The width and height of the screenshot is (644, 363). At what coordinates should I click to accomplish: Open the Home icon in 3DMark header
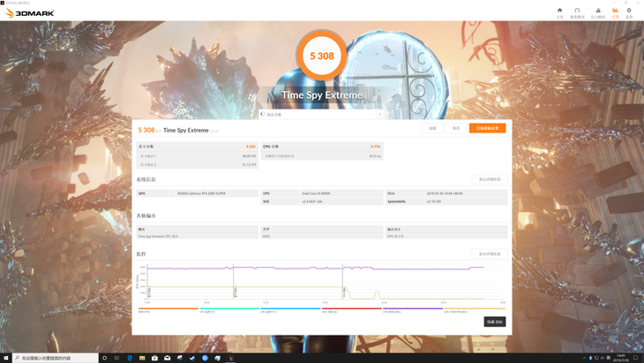coord(560,12)
